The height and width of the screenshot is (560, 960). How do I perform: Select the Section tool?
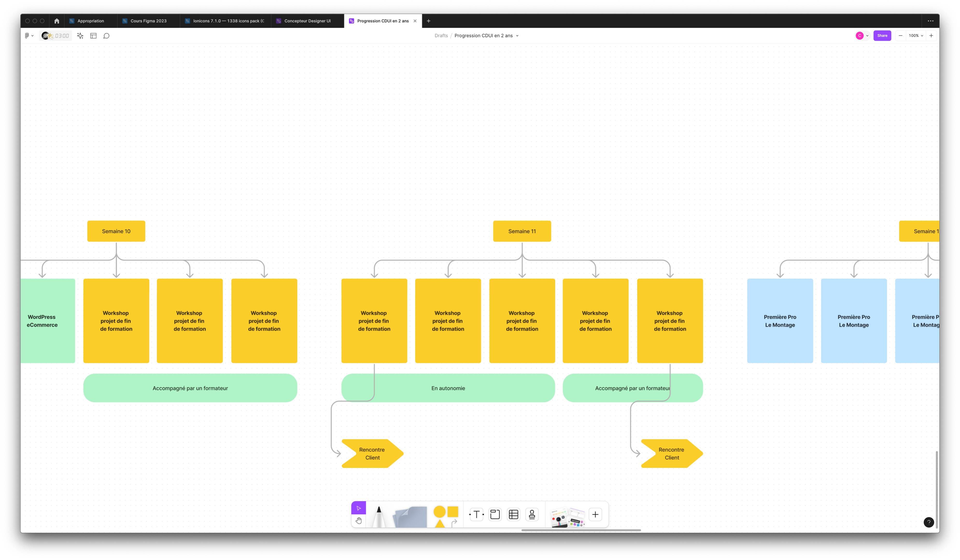495,515
